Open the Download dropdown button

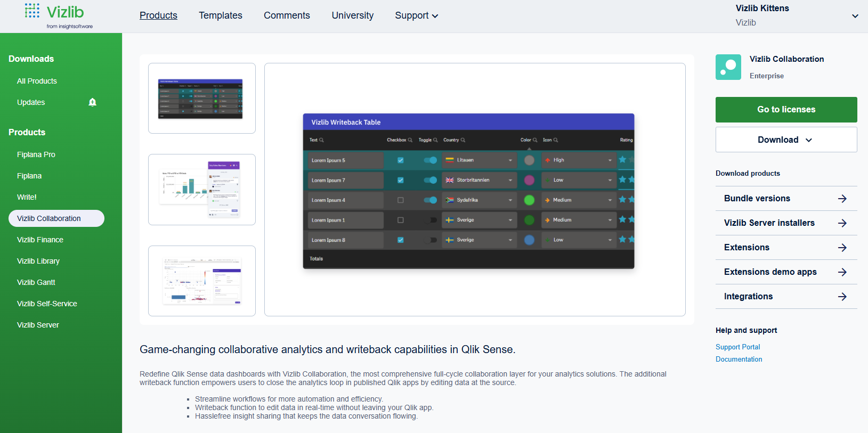pyautogui.click(x=786, y=140)
